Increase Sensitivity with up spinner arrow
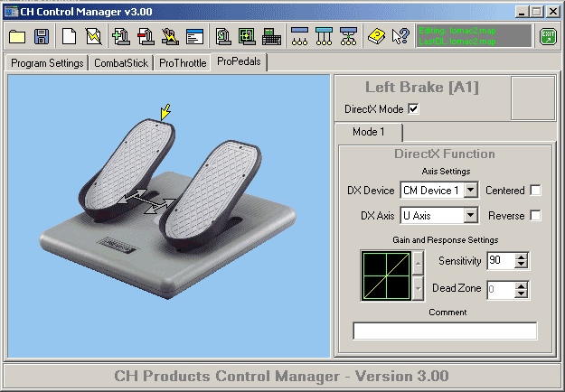Viewport: 565px width, 392px height. [521, 257]
